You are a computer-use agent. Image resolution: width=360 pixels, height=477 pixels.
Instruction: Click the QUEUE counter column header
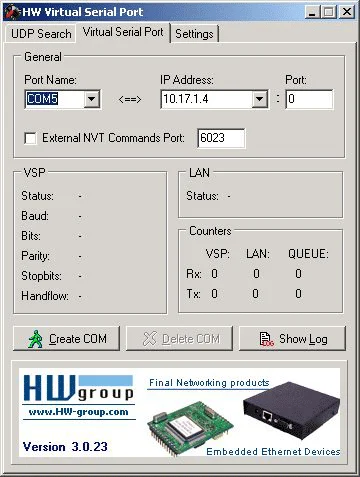pos(308,254)
